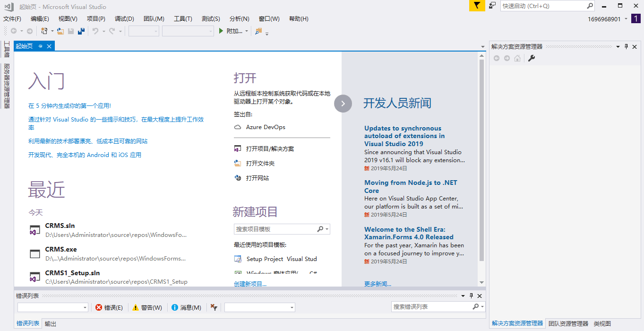Viewport: 644px width, 331px height.
Task: Click the New Project toolbar icon
Action: pyautogui.click(x=44, y=31)
